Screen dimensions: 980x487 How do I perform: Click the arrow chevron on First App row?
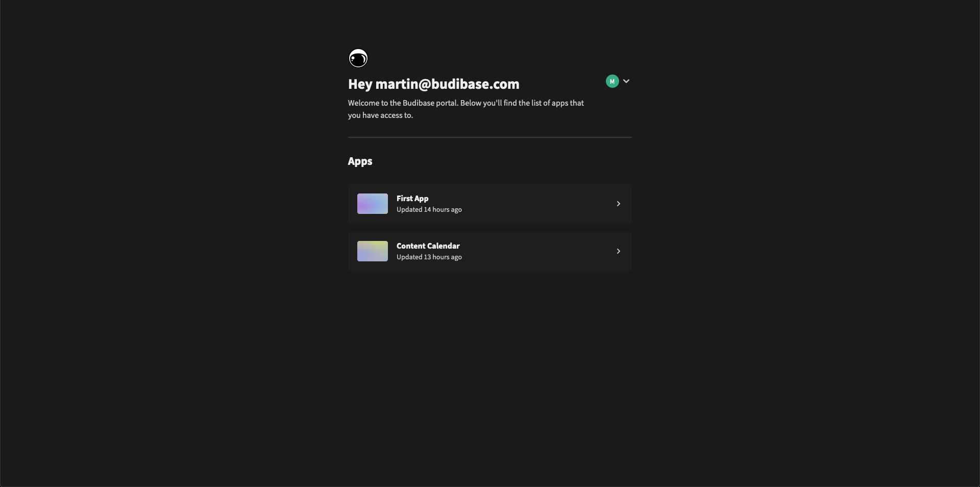point(618,204)
